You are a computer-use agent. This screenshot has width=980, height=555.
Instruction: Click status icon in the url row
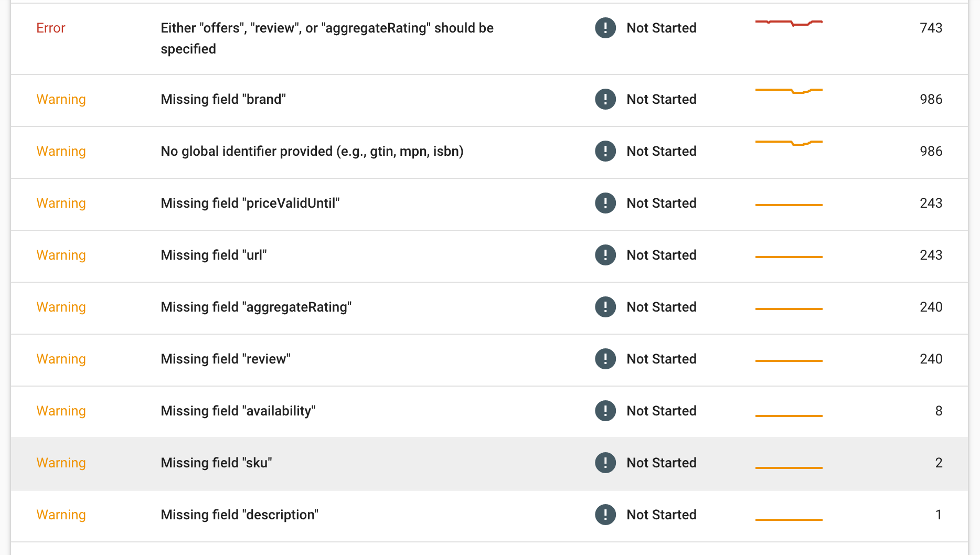pos(605,255)
